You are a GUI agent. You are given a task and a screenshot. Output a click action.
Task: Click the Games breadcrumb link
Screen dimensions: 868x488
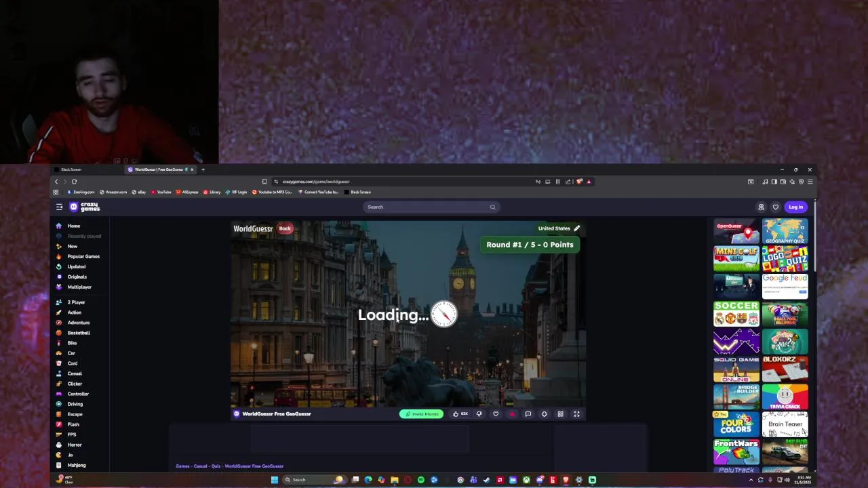(x=182, y=466)
